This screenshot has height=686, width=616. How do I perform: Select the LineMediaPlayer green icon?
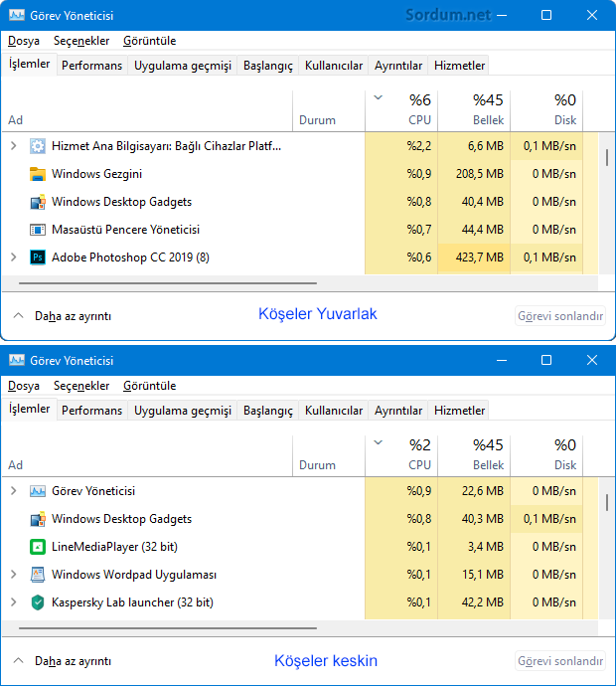38,547
